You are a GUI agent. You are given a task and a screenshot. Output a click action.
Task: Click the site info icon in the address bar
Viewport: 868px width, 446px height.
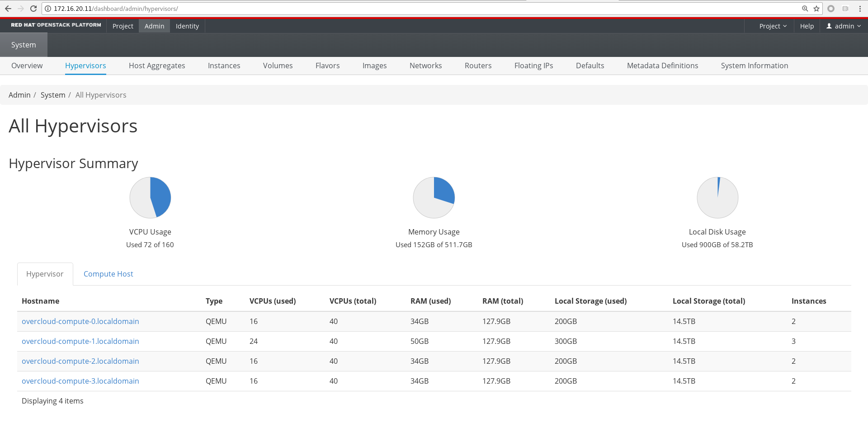48,9
